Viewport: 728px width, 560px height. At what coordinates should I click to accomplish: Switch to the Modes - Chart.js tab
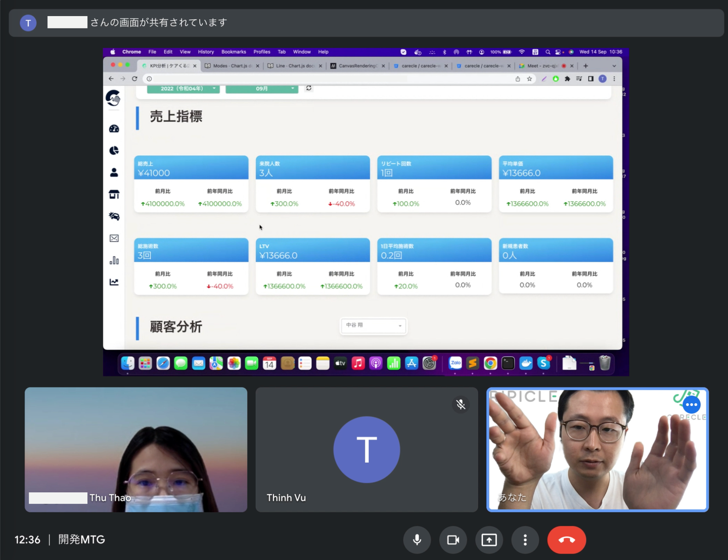(x=232, y=66)
